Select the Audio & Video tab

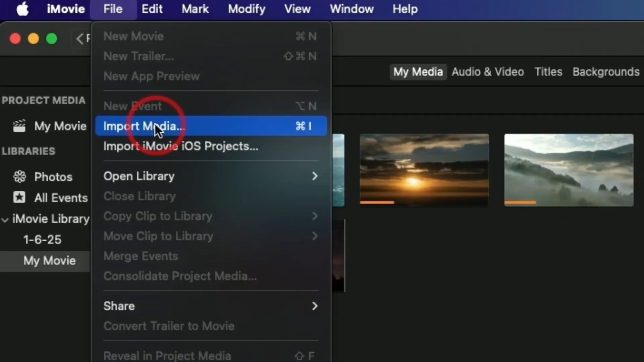click(x=487, y=72)
